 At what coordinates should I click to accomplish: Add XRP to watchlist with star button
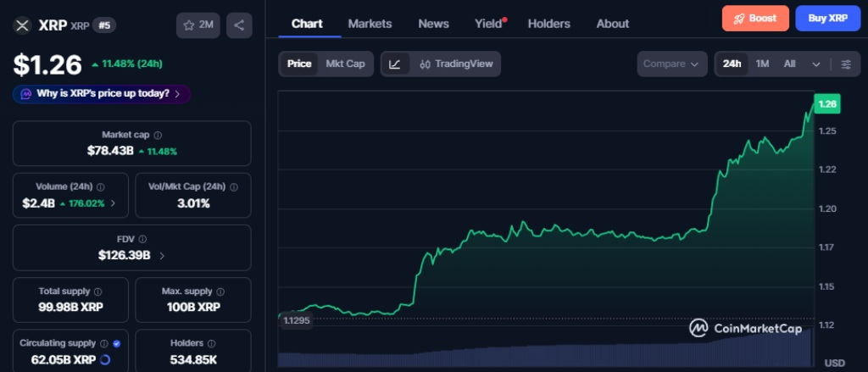(x=198, y=25)
